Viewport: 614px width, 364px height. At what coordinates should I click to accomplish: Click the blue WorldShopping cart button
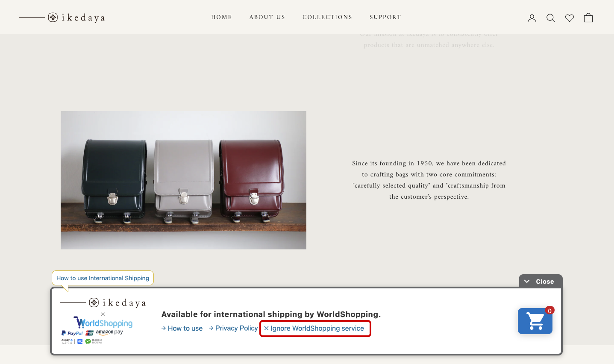pyautogui.click(x=535, y=321)
